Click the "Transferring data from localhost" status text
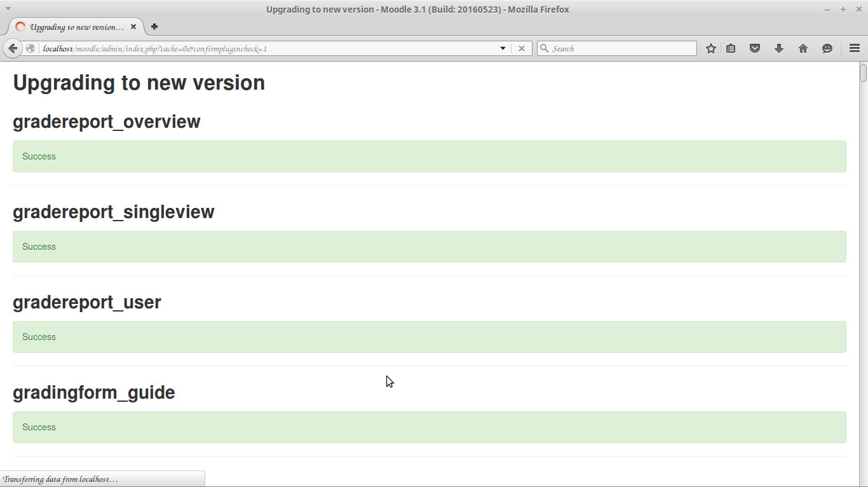868x487 pixels. tap(60, 479)
